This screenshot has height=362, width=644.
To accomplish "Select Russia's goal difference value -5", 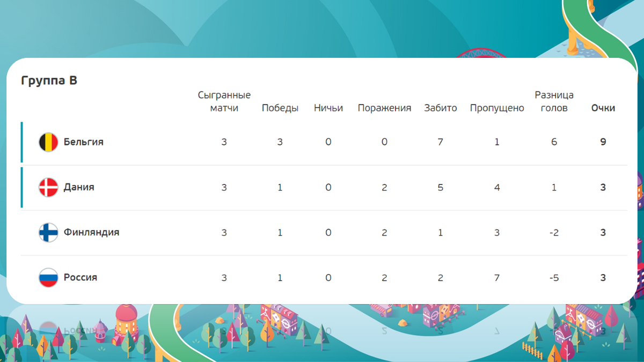I will (x=554, y=277).
